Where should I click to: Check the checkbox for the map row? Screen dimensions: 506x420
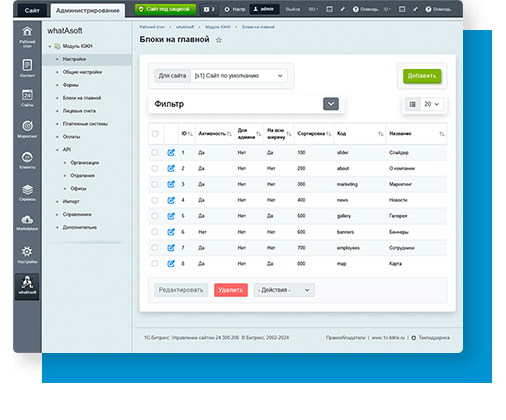[x=155, y=264]
